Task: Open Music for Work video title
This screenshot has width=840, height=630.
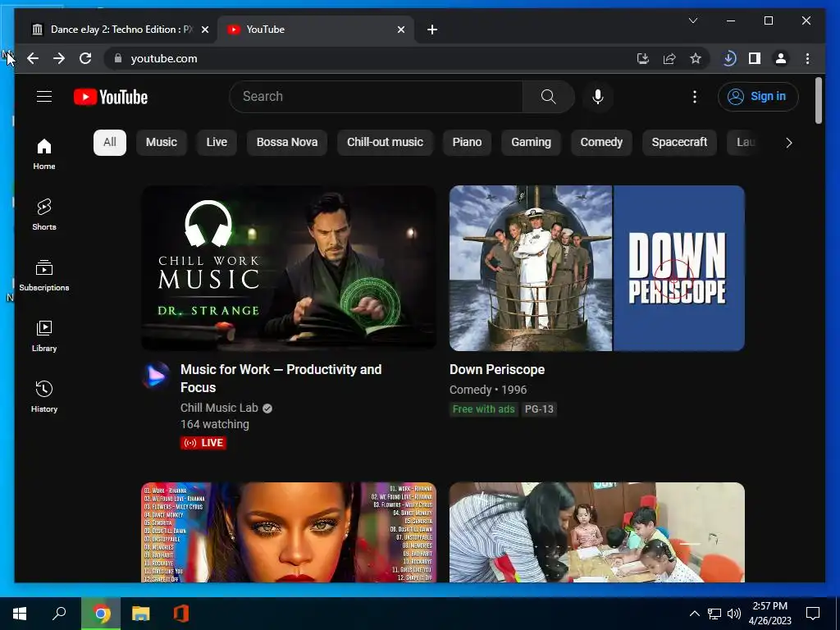Action: tap(281, 378)
